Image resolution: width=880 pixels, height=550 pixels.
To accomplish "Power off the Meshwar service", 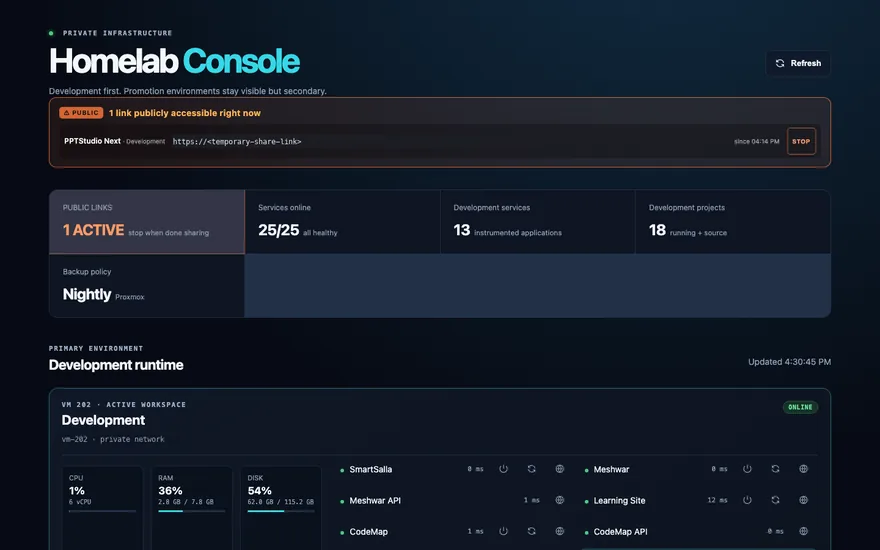I will point(747,469).
